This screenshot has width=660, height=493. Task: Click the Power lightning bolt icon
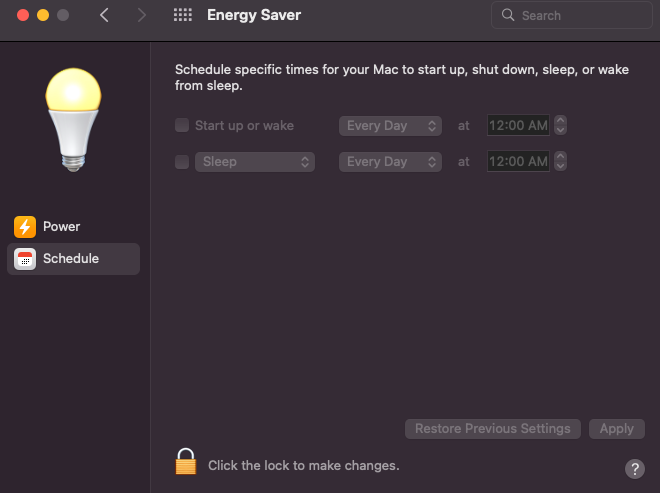25,227
